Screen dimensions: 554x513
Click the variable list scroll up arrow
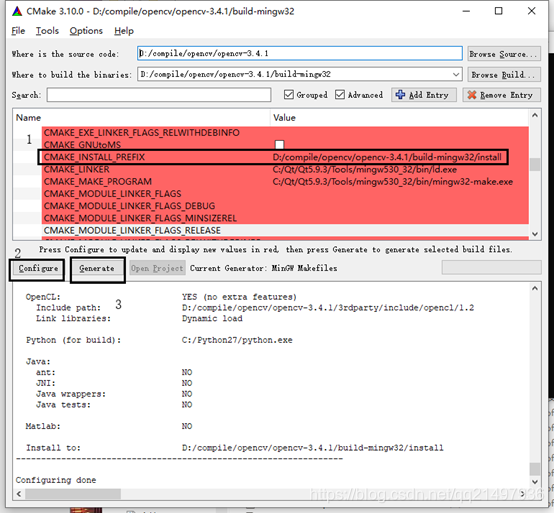point(535,116)
